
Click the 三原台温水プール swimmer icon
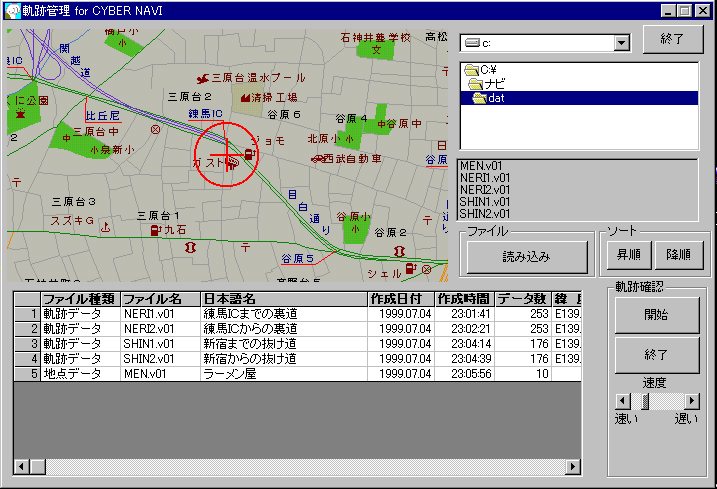tap(203, 79)
